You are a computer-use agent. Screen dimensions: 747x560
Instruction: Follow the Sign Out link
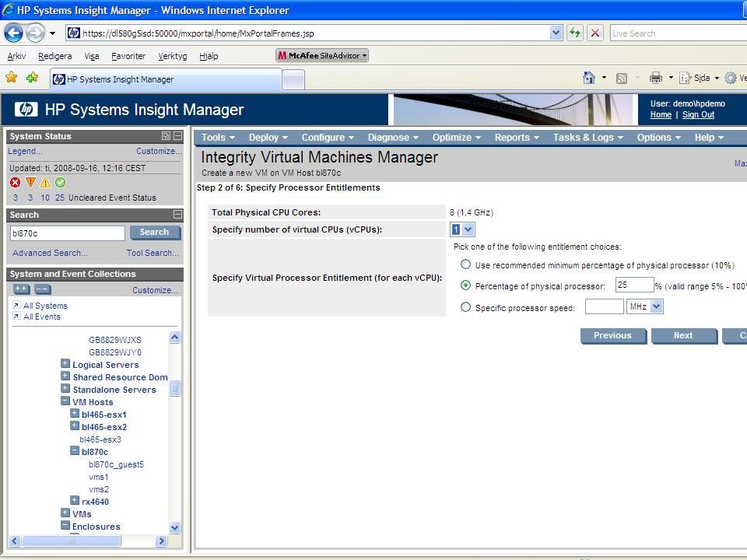pyautogui.click(x=698, y=114)
